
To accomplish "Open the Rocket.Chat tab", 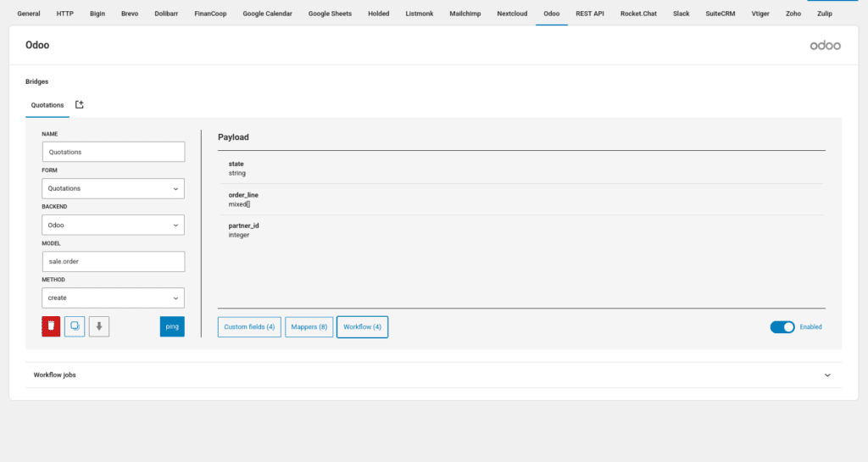I will (x=638, y=14).
